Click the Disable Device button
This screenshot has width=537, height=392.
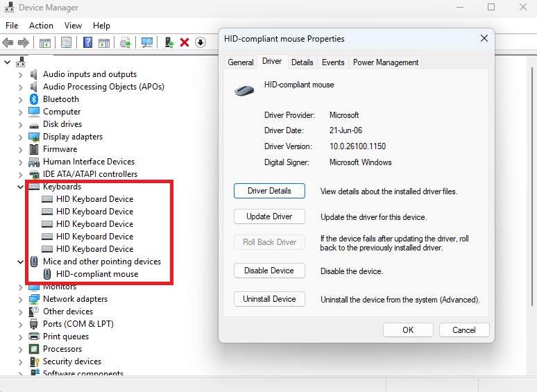tap(269, 271)
